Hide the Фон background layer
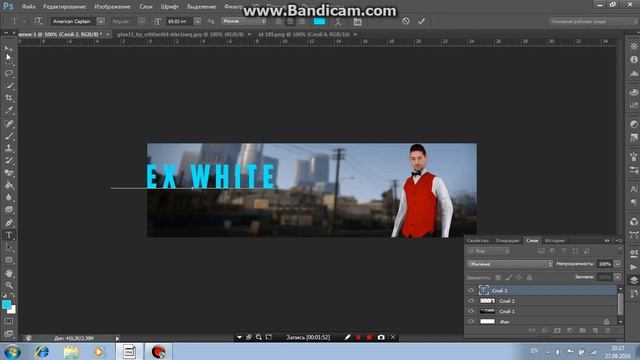 click(471, 322)
